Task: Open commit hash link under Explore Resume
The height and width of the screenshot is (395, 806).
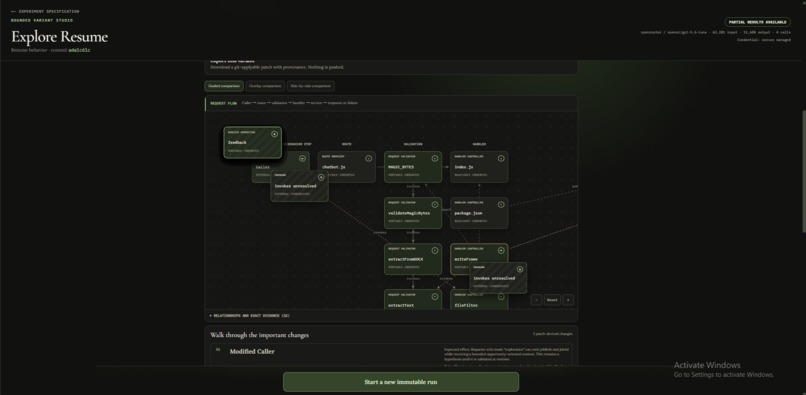Action: coord(79,50)
